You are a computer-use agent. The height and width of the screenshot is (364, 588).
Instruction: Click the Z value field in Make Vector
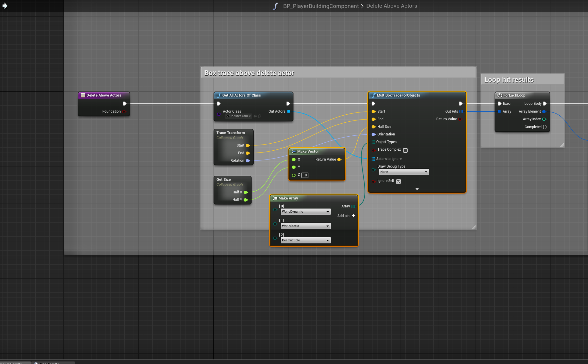click(305, 175)
